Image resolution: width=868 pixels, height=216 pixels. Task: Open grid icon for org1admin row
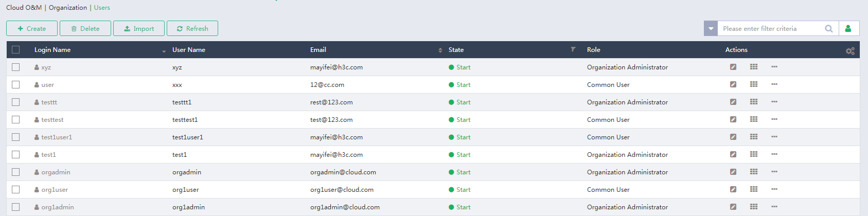tap(753, 207)
